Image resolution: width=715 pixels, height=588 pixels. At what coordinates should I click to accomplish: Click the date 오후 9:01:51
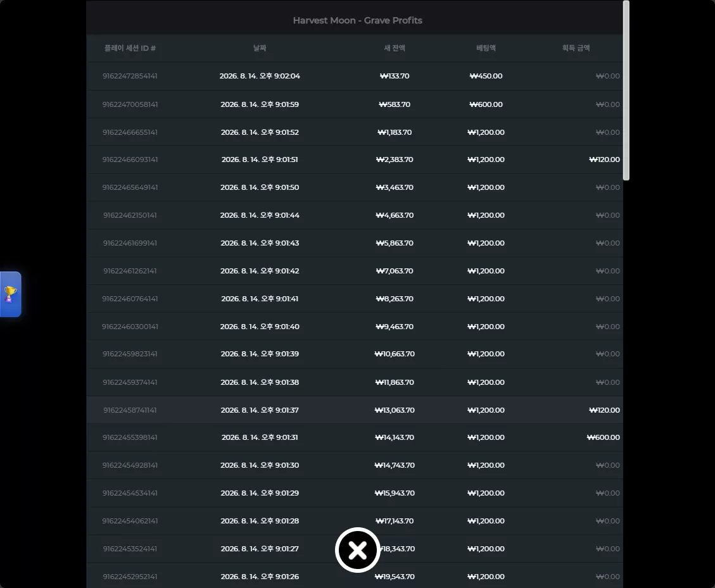(x=260, y=160)
